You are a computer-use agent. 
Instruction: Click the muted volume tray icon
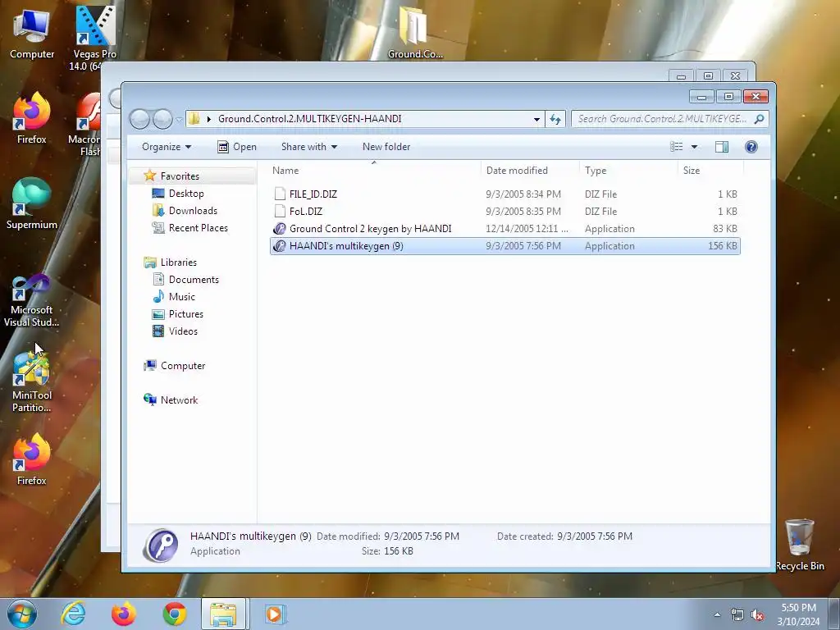[757, 615]
